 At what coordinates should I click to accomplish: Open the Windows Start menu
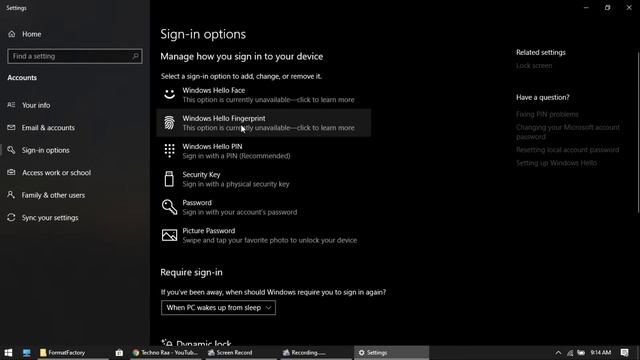pyautogui.click(x=8, y=353)
